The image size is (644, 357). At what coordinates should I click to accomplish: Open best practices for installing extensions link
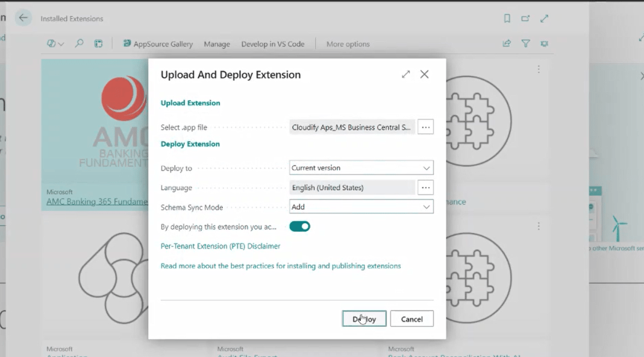pyautogui.click(x=281, y=266)
